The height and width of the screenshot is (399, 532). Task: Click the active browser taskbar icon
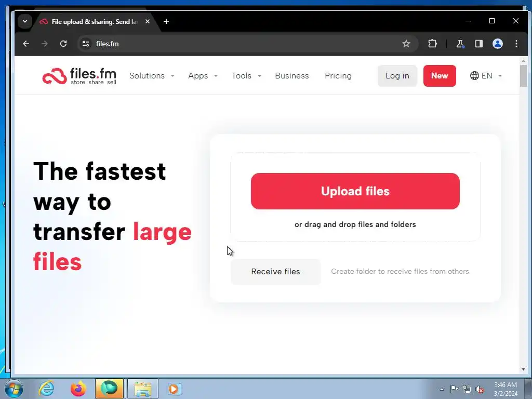[x=109, y=389]
